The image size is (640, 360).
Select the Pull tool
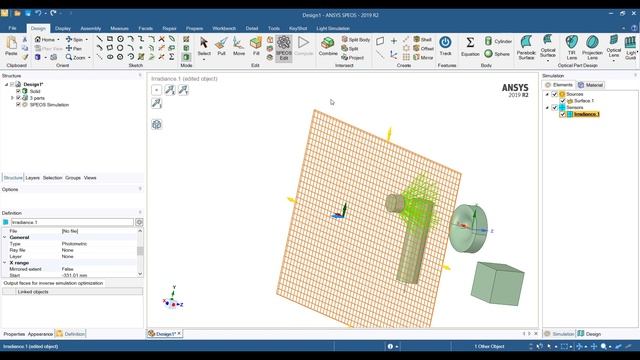pyautogui.click(x=221, y=46)
